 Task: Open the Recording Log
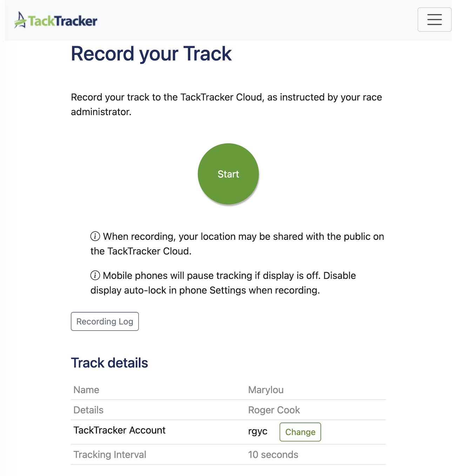pos(105,322)
